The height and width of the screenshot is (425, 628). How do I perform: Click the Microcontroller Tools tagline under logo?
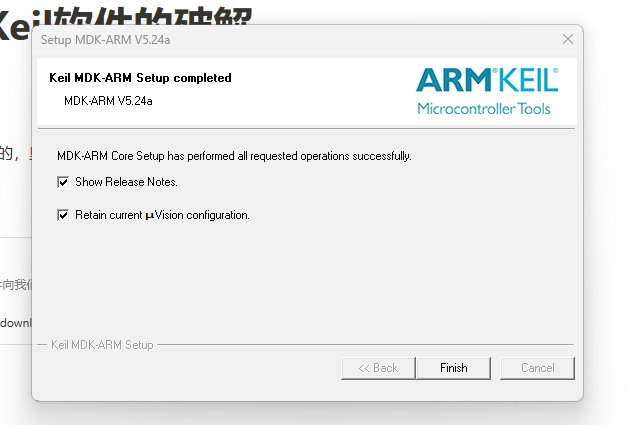tap(484, 109)
